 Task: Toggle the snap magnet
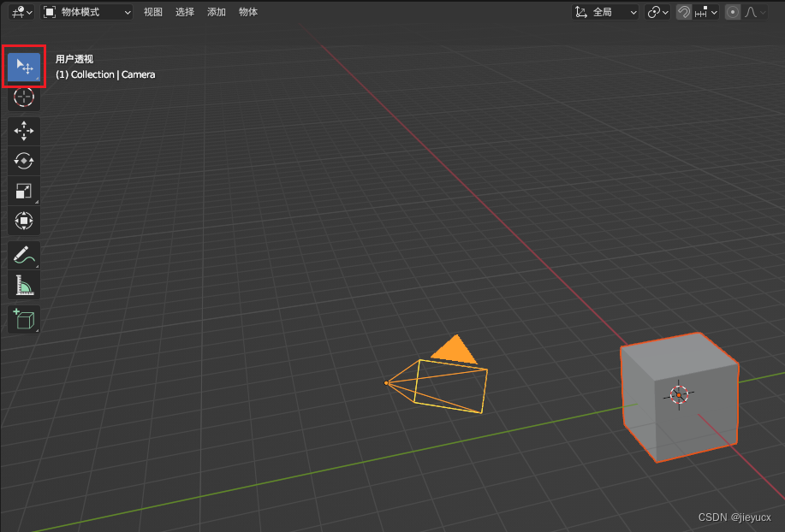coord(683,12)
